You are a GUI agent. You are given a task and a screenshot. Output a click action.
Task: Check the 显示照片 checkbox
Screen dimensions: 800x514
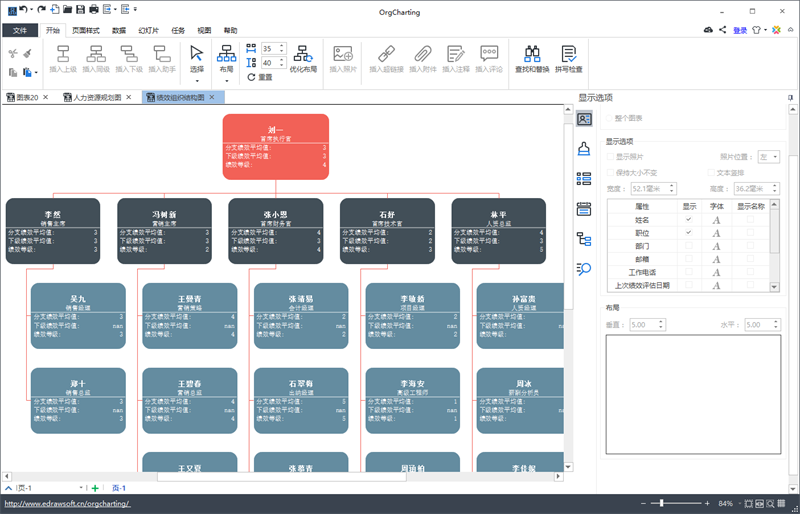pos(610,157)
